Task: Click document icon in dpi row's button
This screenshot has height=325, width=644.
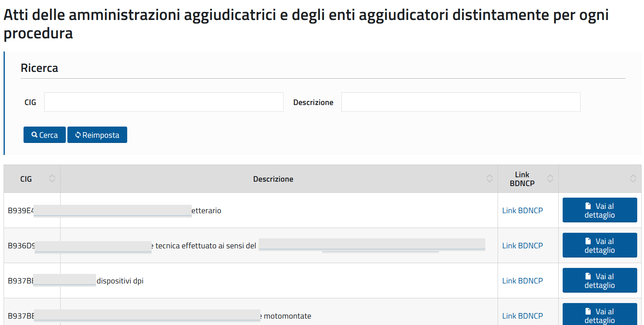Action: [x=588, y=276]
